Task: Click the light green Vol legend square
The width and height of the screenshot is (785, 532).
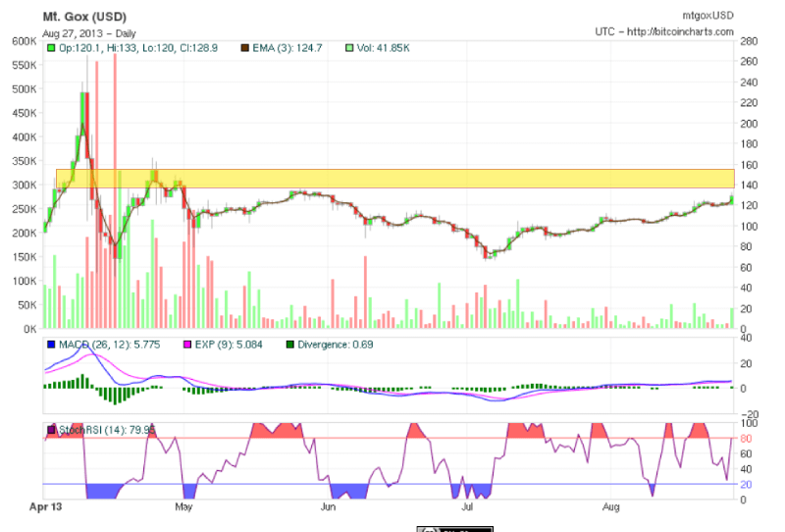Action: 349,48
